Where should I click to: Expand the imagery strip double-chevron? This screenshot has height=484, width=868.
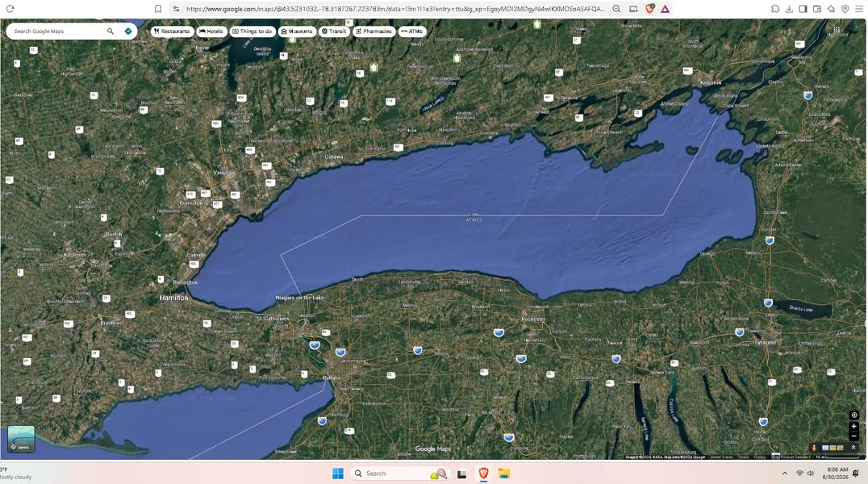[853, 448]
